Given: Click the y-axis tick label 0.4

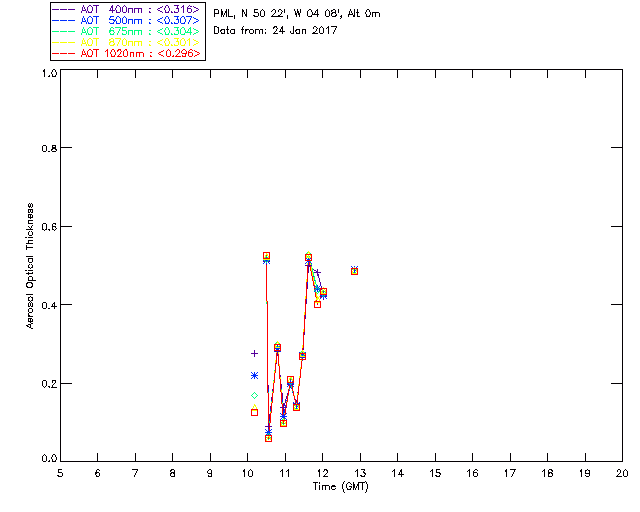Looking at the screenshot, I should point(49,305).
